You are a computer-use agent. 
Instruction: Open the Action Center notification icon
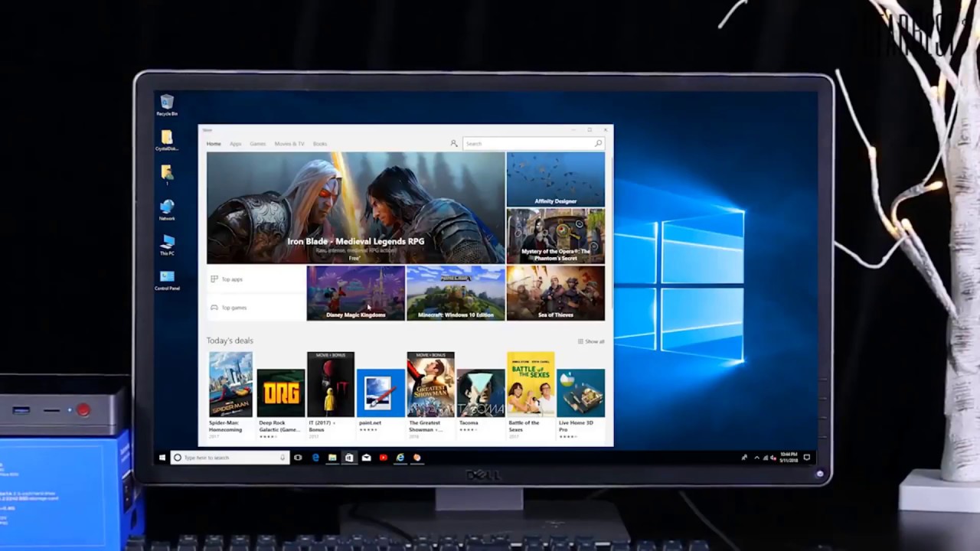pos(806,458)
